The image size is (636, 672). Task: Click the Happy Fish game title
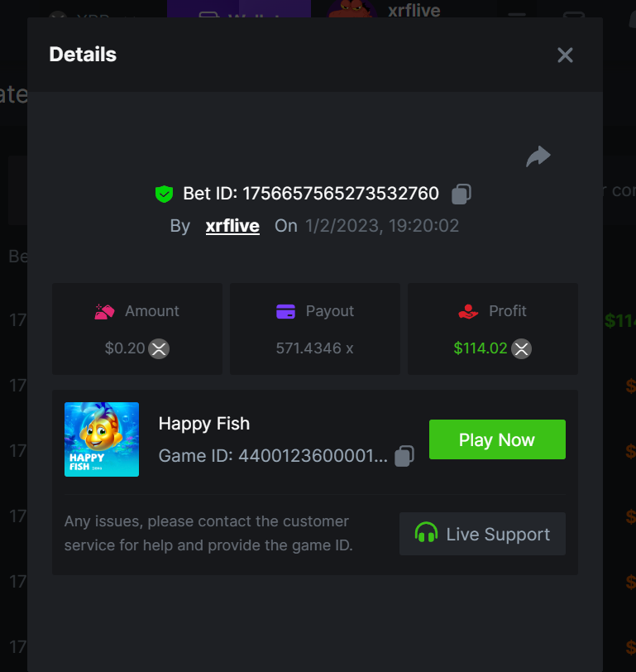(x=204, y=424)
